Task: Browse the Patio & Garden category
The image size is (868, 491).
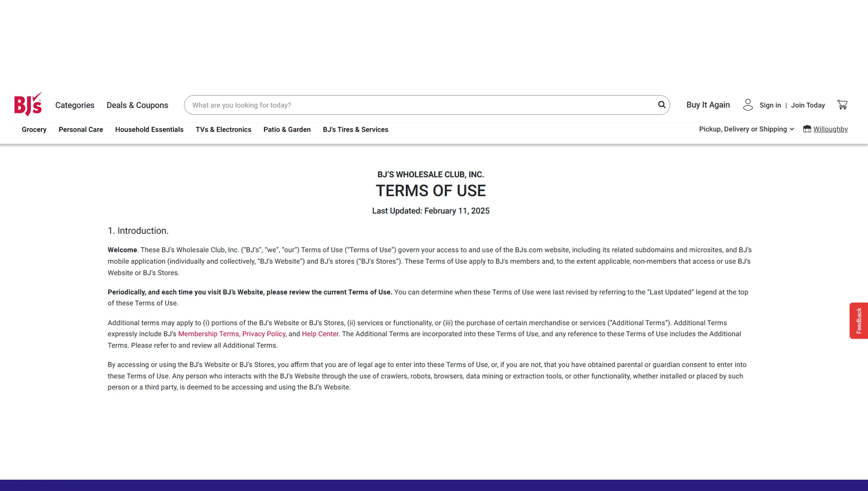Action: [x=287, y=130]
